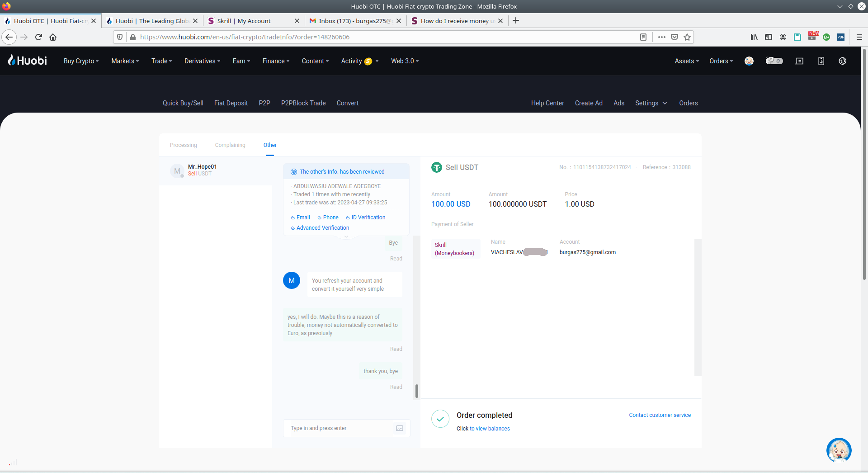Save page to Pocket
868x473 pixels.
click(x=675, y=37)
